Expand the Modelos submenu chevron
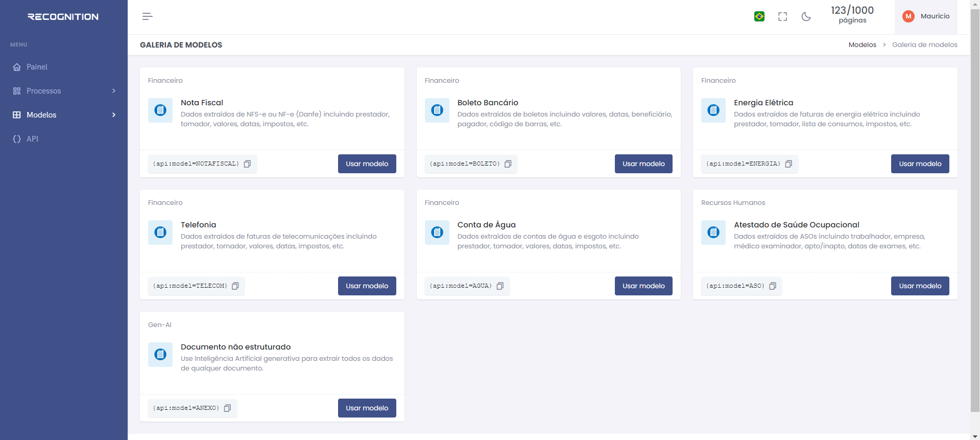This screenshot has height=440, width=980. tap(114, 115)
